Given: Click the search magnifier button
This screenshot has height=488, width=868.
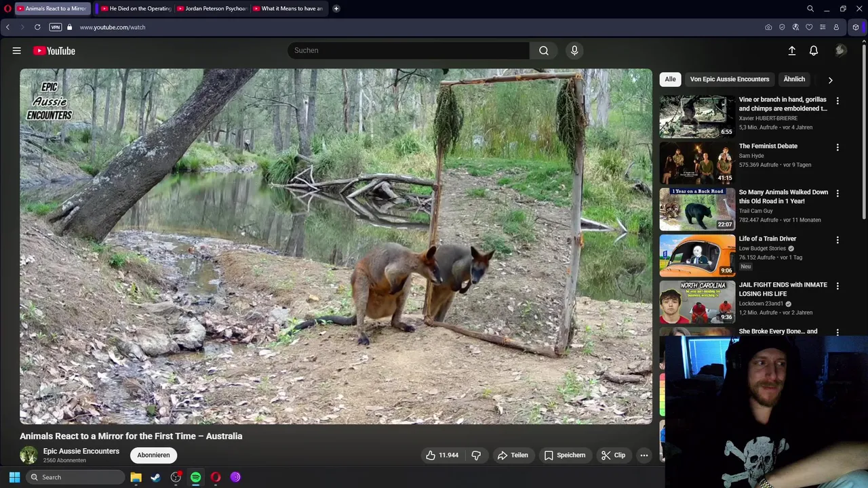Looking at the screenshot, I should tap(544, 50).
